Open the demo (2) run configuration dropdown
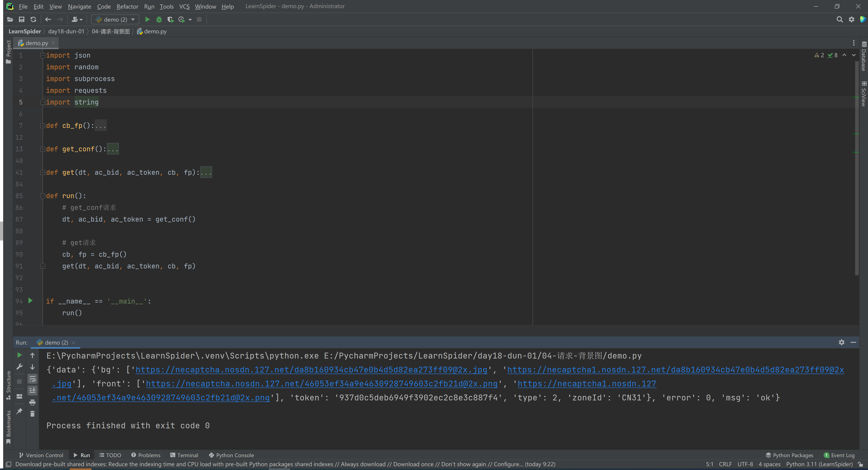The width and height of the screenshot is (868, 470). click(x=115, y=20)
